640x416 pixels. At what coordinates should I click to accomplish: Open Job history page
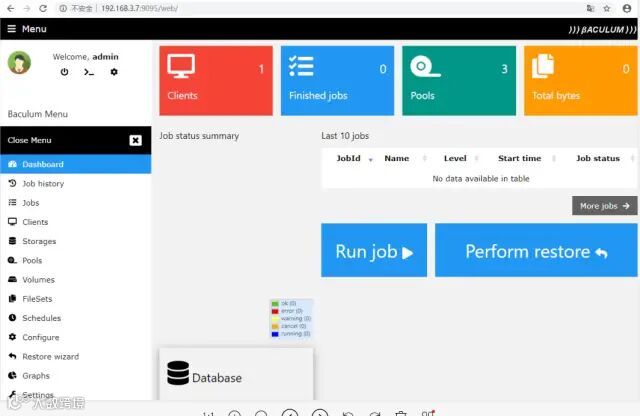[x=76, y=183]
